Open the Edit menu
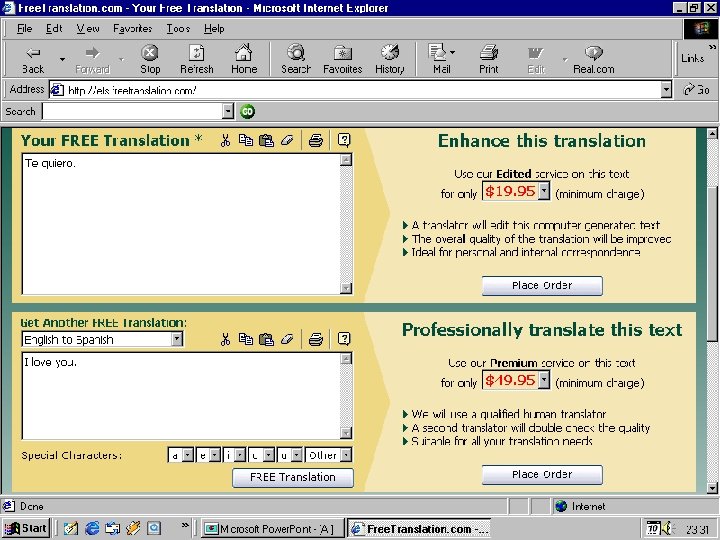The width and height of the screenshot is (720, 540). click(54, 28)
